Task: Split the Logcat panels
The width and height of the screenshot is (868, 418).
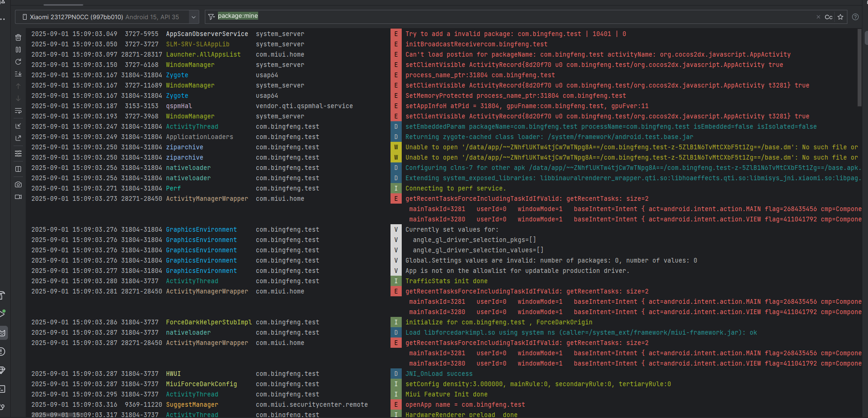Action: pyautogui.click(x=18, y=169)
